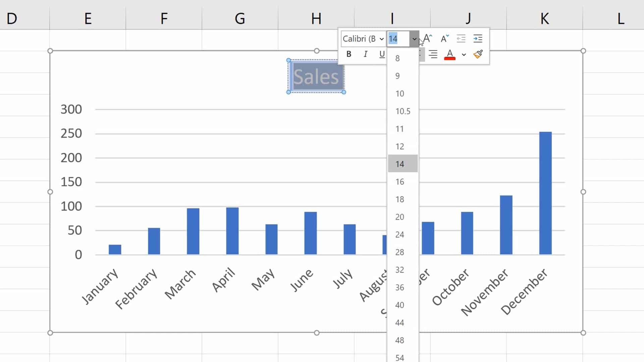Open the font color dropdown arrow
This screenshot has height=362, width=644.
coord(464,54)
